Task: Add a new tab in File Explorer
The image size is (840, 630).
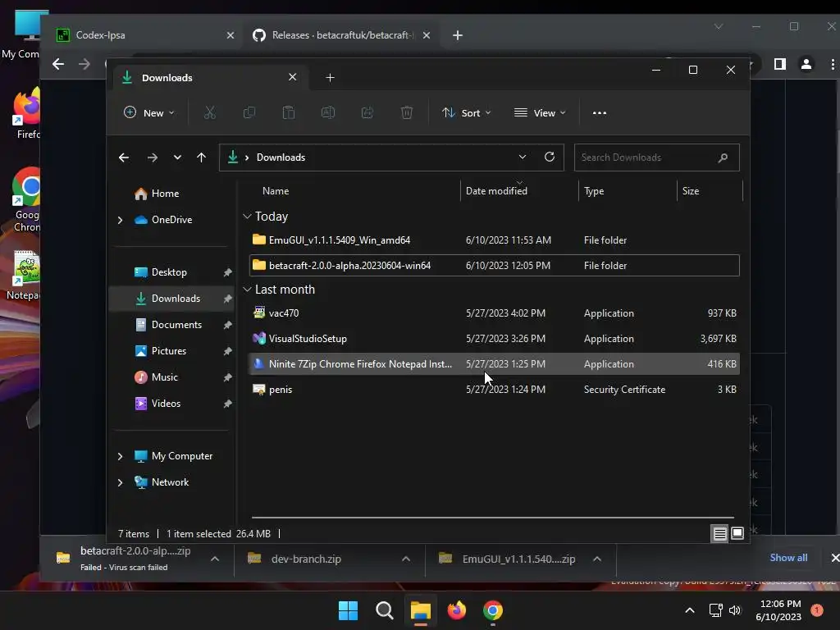Action: [x=330, y=78]
